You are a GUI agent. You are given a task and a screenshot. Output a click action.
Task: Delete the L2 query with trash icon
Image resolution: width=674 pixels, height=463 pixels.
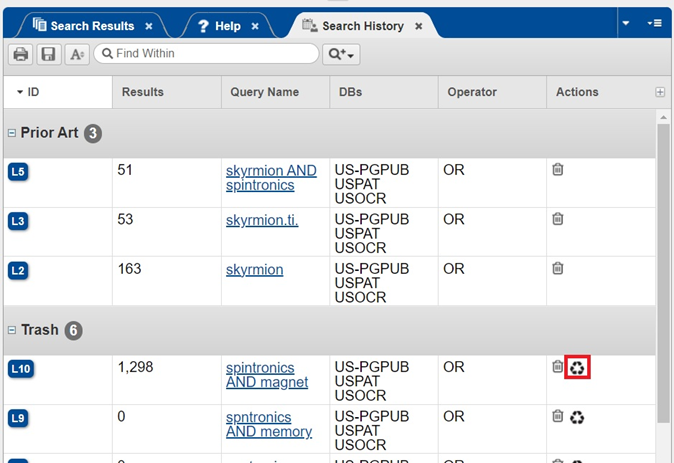coord(558,268)
